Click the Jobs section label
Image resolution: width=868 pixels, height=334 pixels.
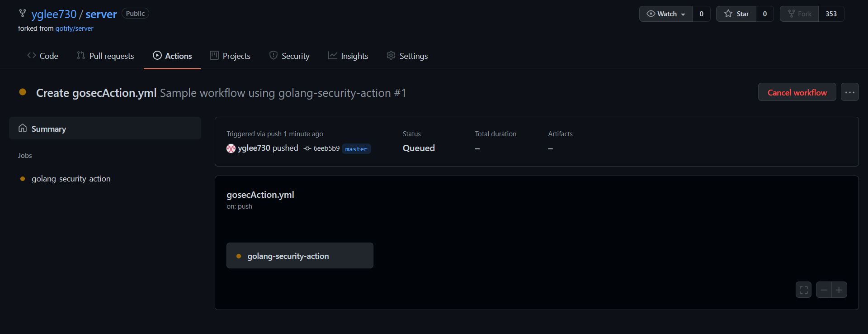(25, 155)
